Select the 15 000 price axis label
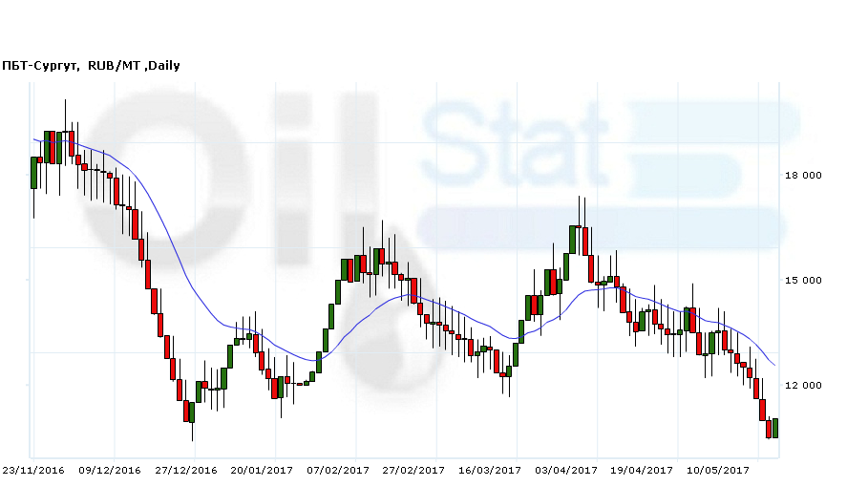Viewport: 868px width, 486px height. pyautogui.click(x=802, y=281)
